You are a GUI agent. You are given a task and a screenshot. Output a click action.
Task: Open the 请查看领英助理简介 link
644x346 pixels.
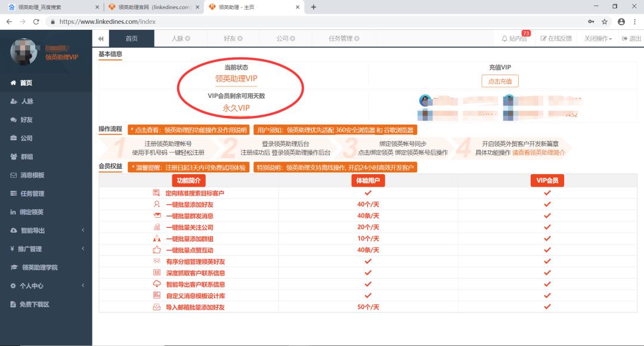(538, 153)
